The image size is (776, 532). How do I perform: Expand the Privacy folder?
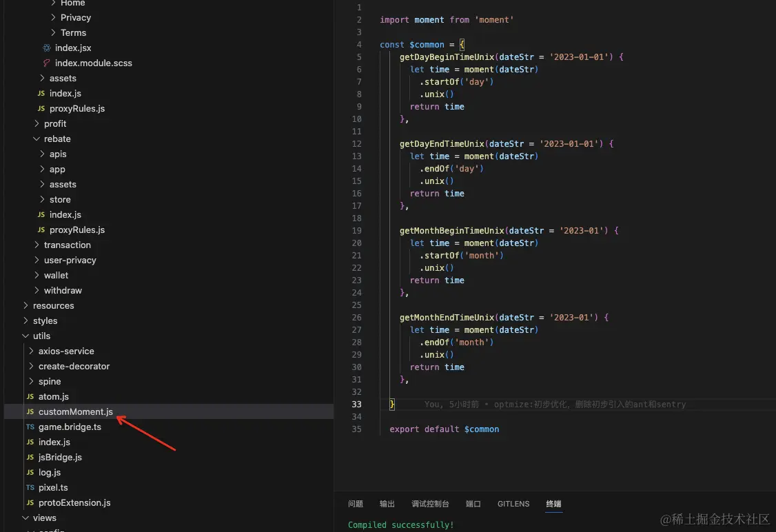[x=75, y=17]
